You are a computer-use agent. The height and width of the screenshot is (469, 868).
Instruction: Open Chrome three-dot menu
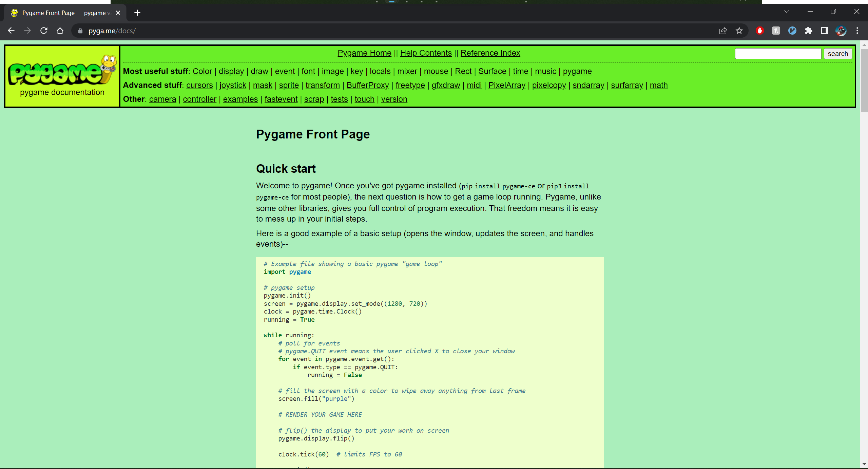(x=857, y=31)
